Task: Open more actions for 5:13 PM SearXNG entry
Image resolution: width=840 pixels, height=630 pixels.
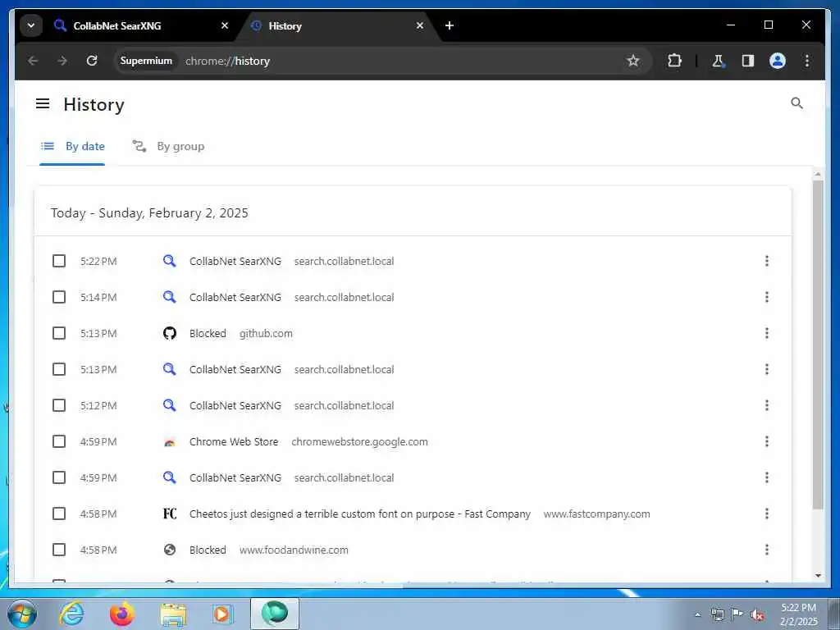Action: pos(767,369)
